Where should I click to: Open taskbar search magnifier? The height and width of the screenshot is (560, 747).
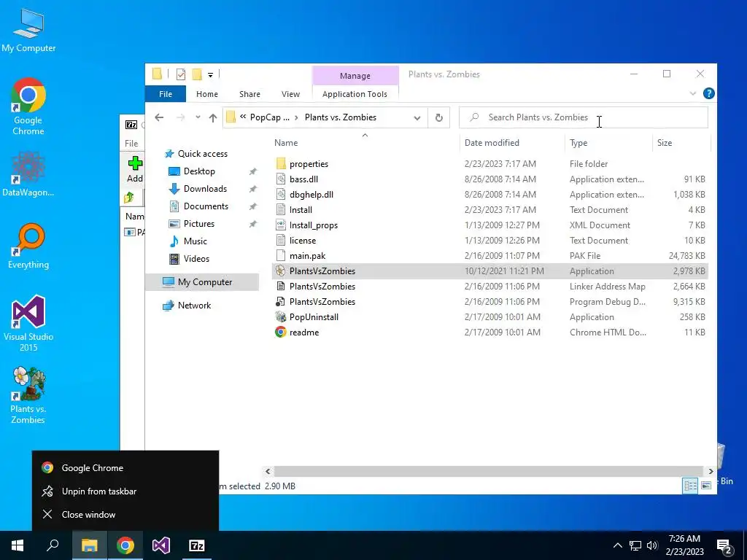tap(53, 545)
